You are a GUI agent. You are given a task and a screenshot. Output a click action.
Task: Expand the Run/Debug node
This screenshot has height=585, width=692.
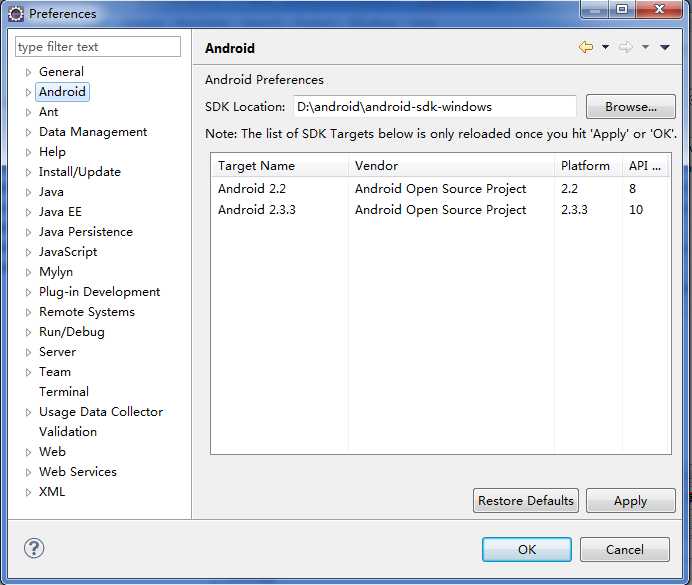pos(28,332)
